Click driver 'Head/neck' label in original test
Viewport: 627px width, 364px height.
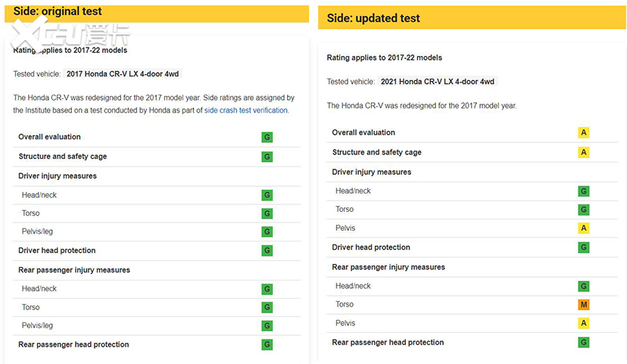pos(39,195)
